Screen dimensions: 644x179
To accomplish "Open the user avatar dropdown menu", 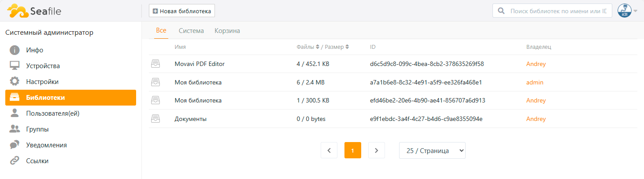I will point(627,11).
